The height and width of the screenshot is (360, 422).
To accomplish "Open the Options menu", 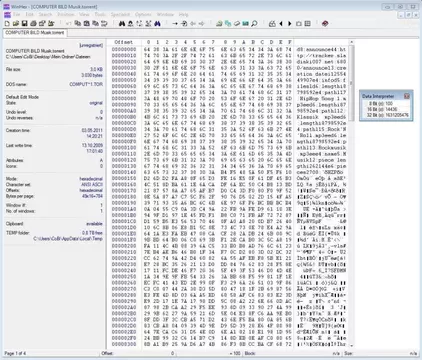I will 143,14.
